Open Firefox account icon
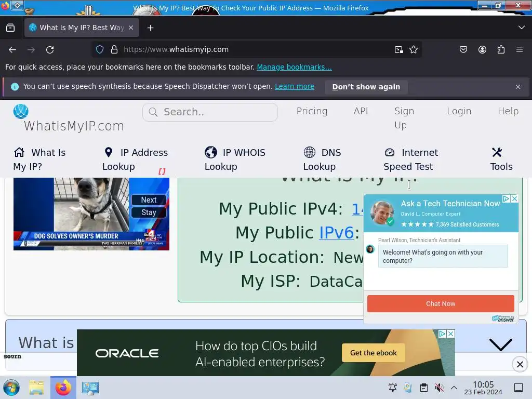 point(482,49)
